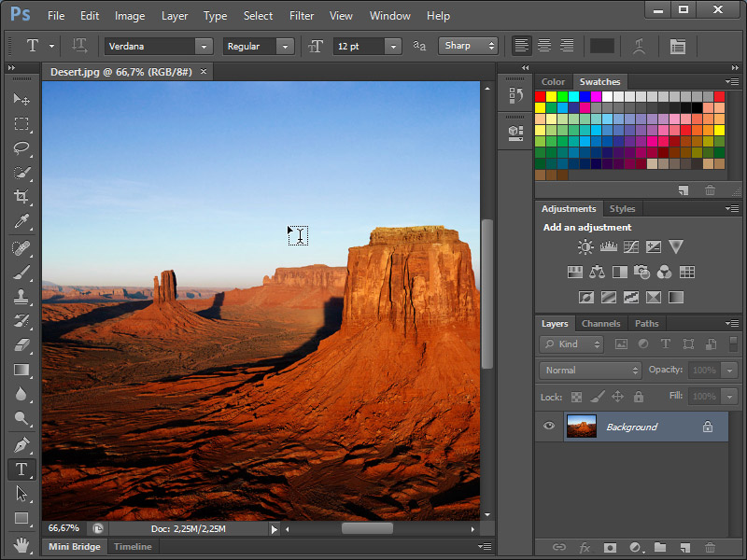Add a Brightness/Contrast adjustment

pyautogui.click(x=585, y=247)
